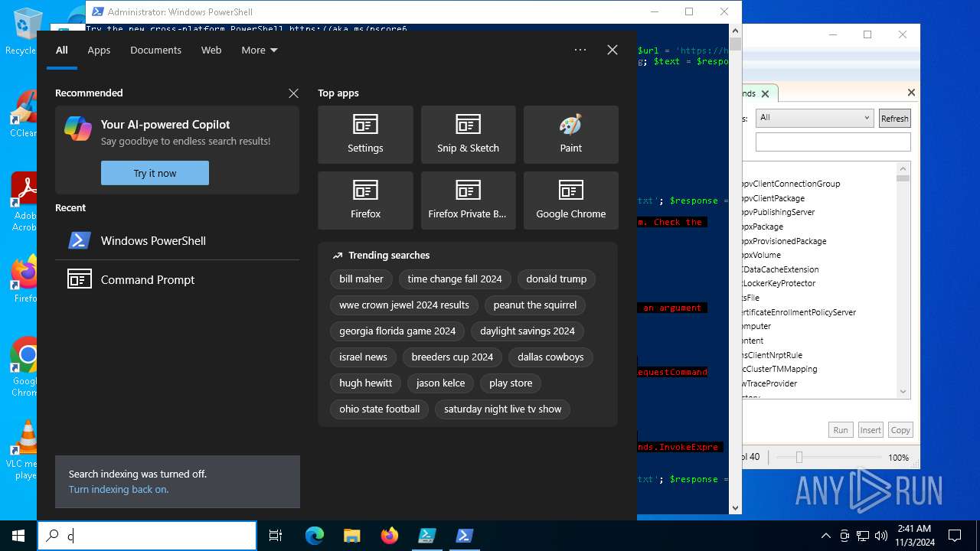This screenshot has height=551, width=980.
Task: Open Snip & Sketch tile
Action: click(x=468, y=135)
